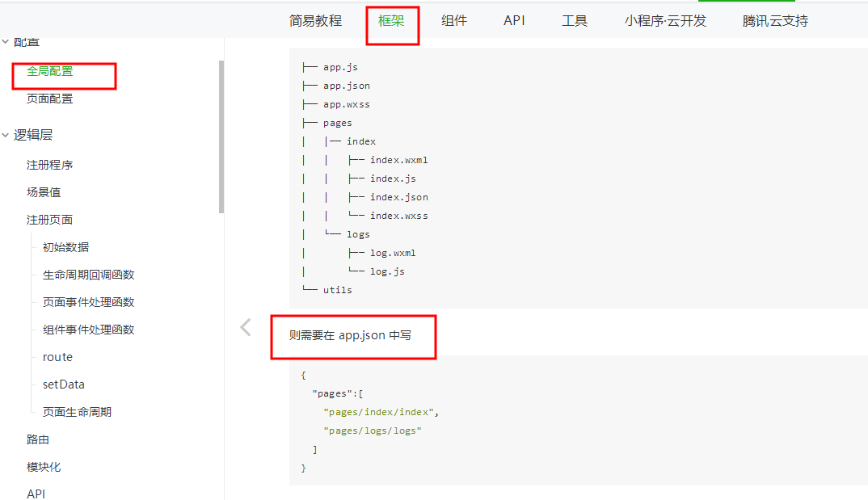Click utils in the directory tree
The width and height of the screenshot is (868, 500).
(x=338, y=290)
